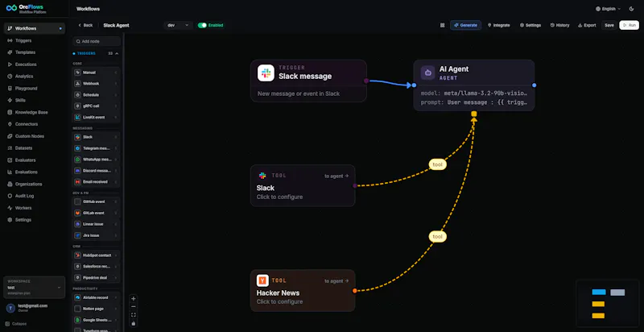Click the OreFlows logo
The image size is (644, 332).
[26, 9]
